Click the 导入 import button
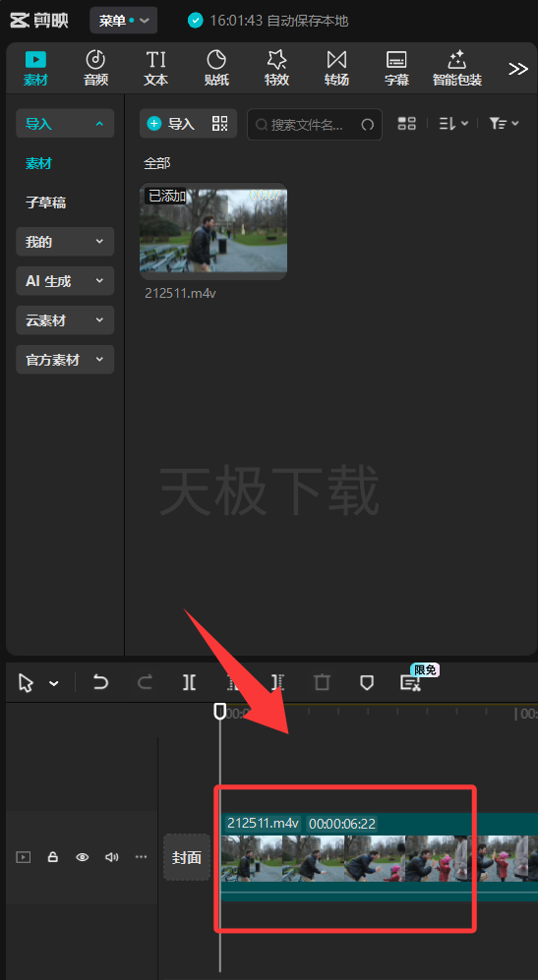Image resolution: width=538 pixels, height=980 pixels. pos(171,123)
